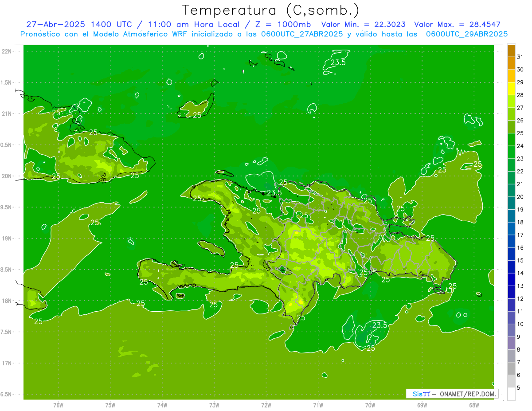532x411 pixels.
Task: Click the 18N latitude axis label
Action: point(7,301)
